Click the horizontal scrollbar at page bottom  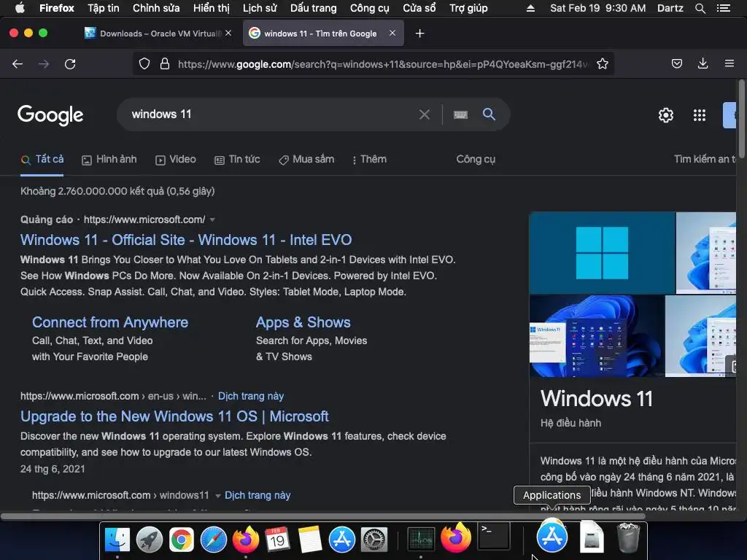point(323,516)
